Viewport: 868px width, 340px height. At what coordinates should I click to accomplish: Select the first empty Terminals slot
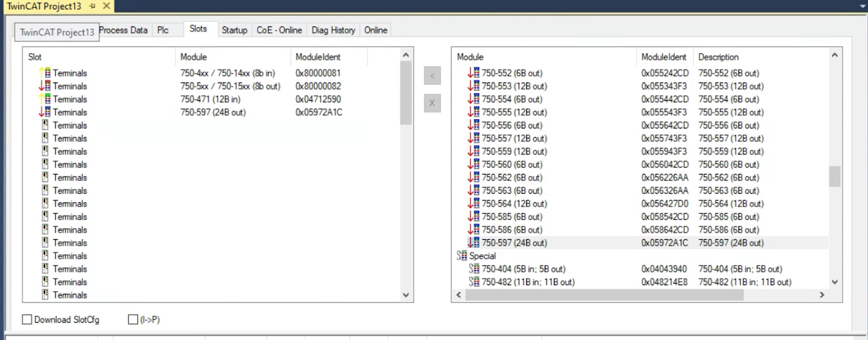[69, 125]
